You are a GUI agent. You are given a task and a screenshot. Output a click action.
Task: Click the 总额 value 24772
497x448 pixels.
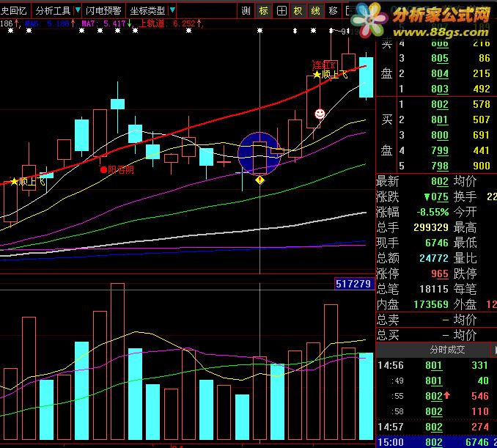pyautogui.click(x=434, y=258)
